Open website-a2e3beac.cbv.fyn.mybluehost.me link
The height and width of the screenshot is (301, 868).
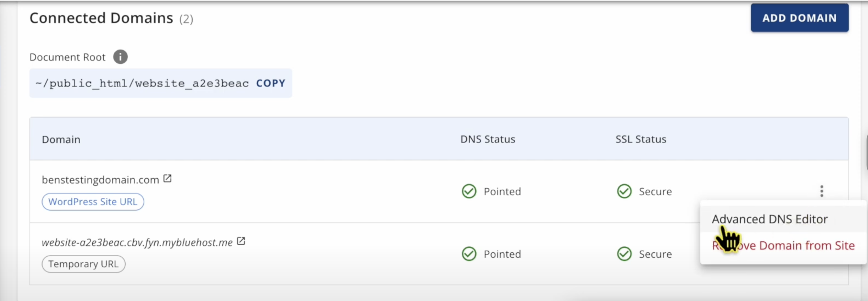[137, 242]
